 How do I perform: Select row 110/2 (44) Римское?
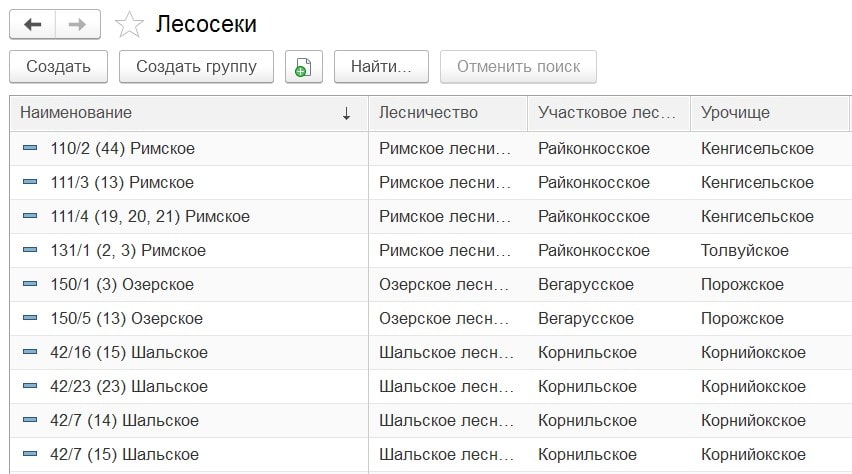coord(430,148)
